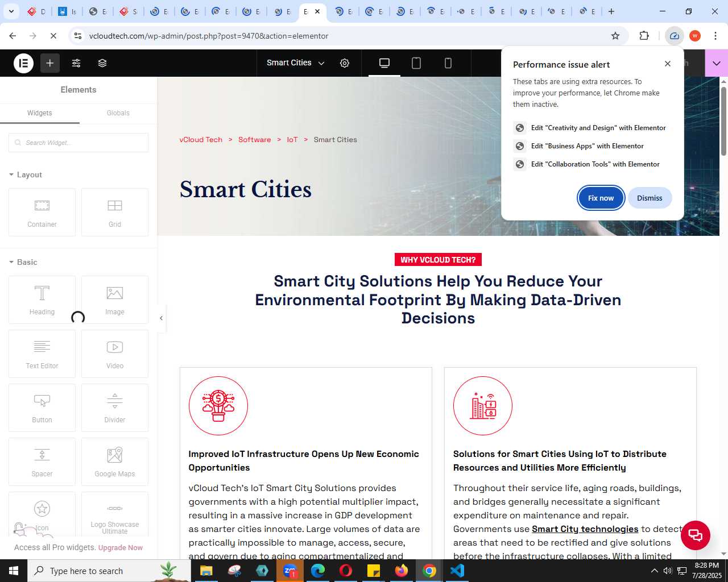The height and width of the screenshot is (582, 728).
Task: Select the Divider widget
Action: (x=115, y=408)
